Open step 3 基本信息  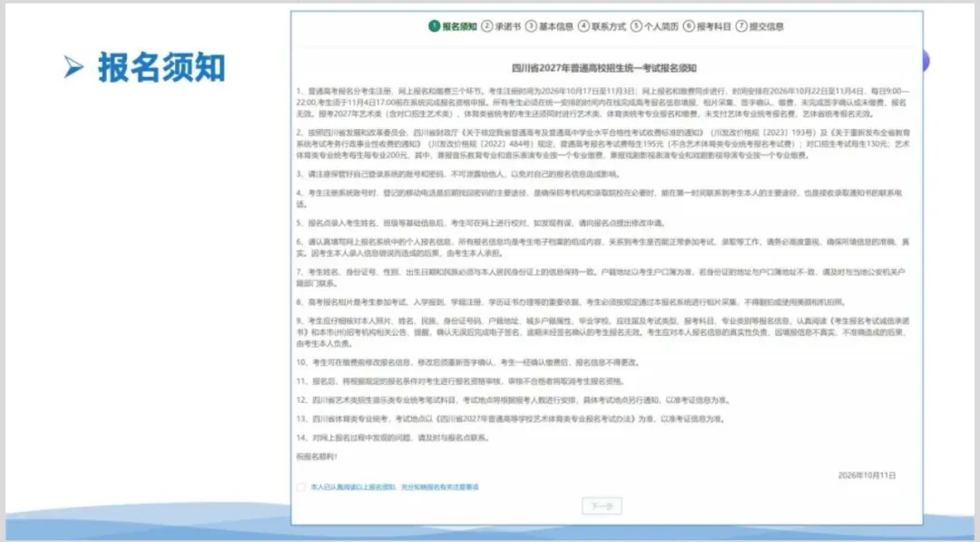point(549,26)
